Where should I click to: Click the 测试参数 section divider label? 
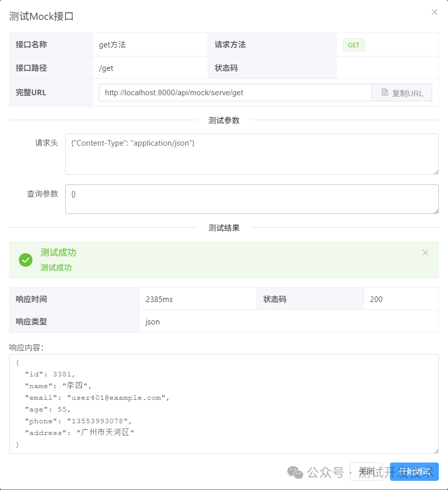click(224, 120)
